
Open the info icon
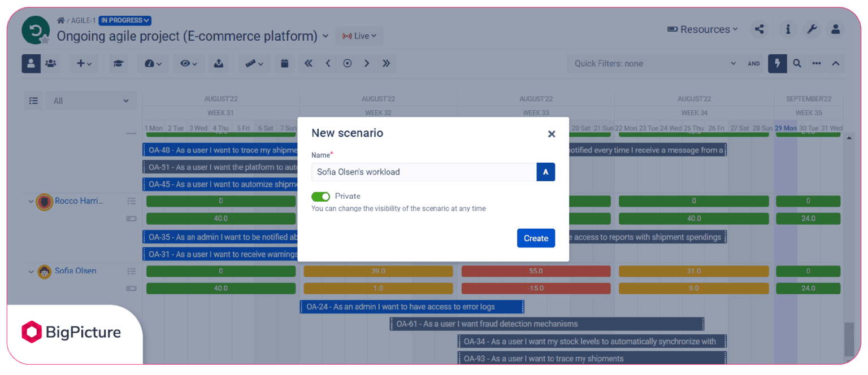pos(788,29)
